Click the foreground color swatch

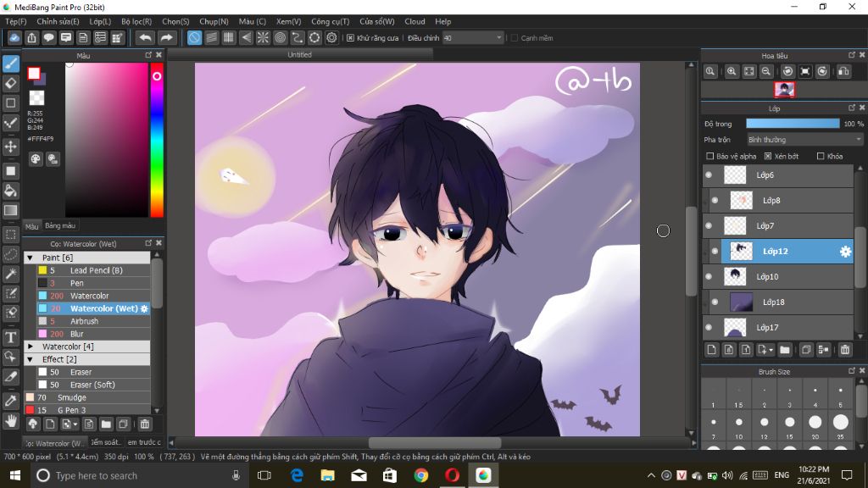point(34,73)
